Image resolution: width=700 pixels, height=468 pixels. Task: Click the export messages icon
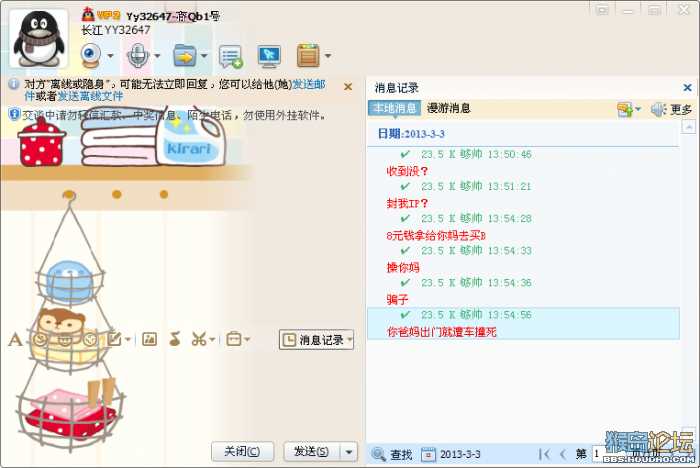(625, 109)
